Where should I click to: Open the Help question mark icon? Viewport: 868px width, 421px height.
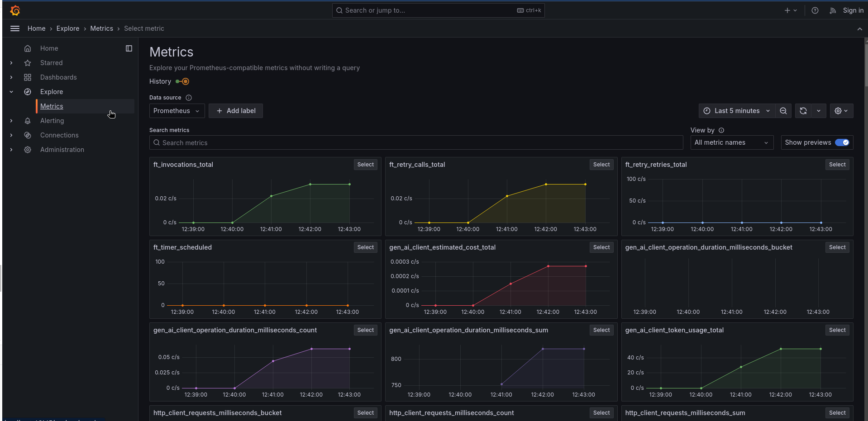[x=815, y=10]
